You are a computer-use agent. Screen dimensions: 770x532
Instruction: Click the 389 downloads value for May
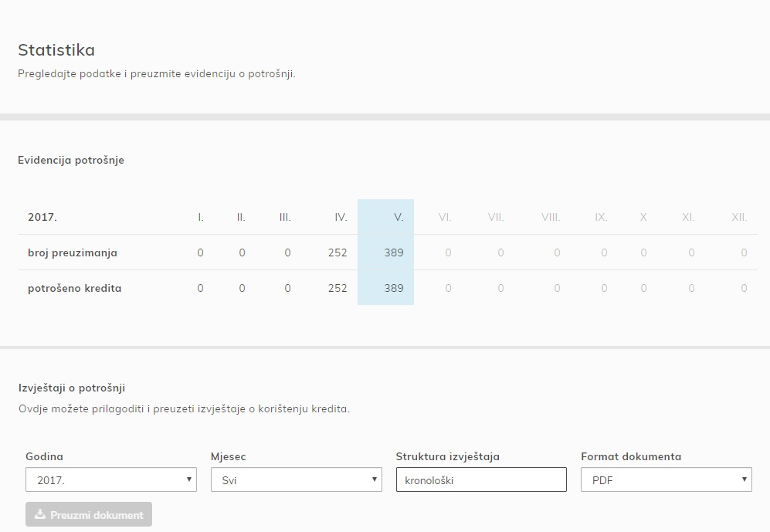pos(394,252)
